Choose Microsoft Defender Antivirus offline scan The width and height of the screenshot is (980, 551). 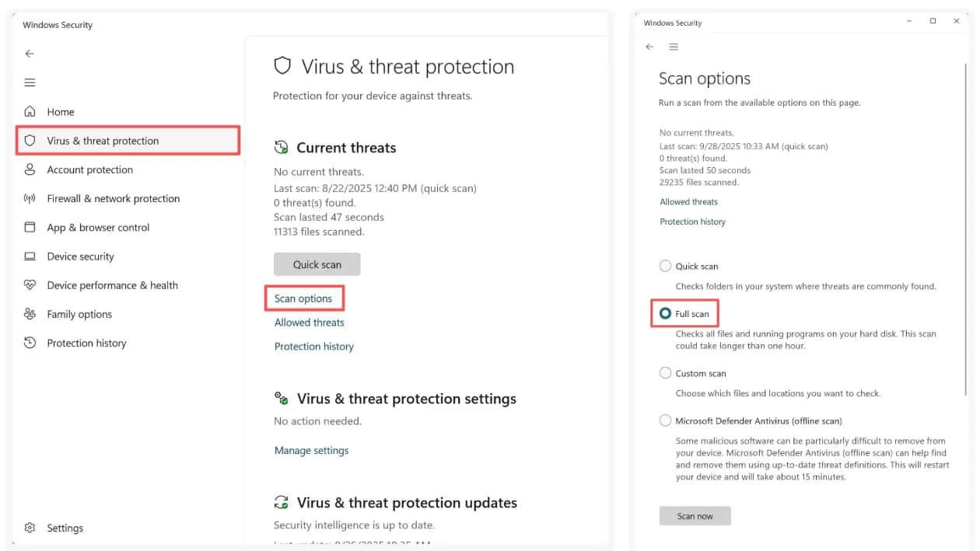[665, 420]
